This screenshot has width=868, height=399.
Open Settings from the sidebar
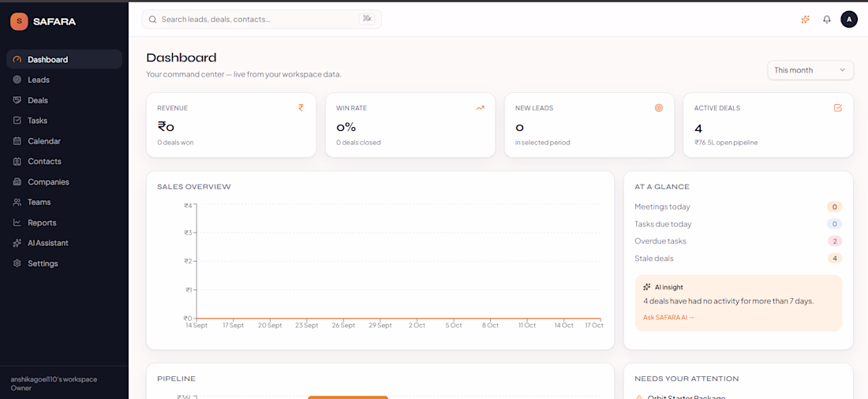coord(64,263)
